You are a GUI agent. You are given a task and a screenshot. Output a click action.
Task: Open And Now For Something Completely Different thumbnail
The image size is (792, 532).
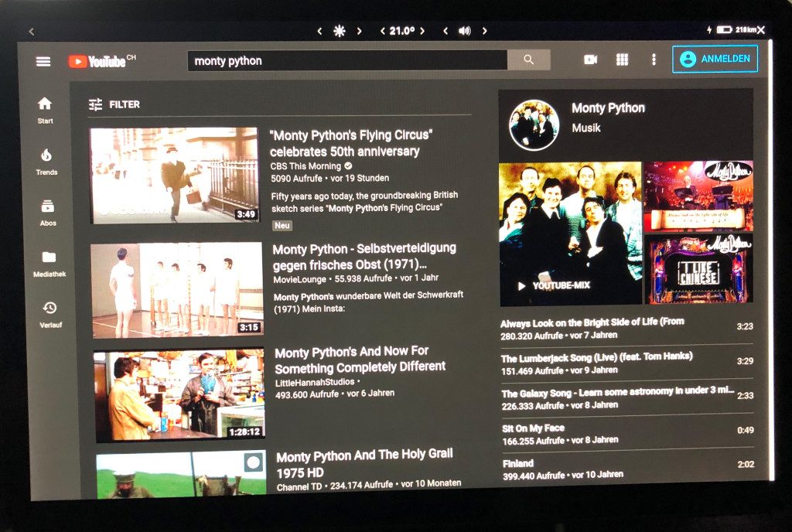(179, 395)
